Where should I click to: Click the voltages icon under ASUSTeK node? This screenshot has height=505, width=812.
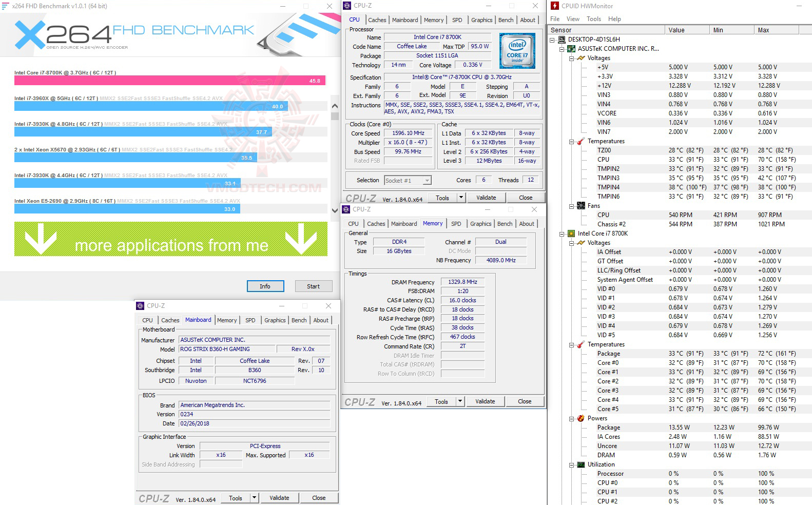[x=581, y=58]
